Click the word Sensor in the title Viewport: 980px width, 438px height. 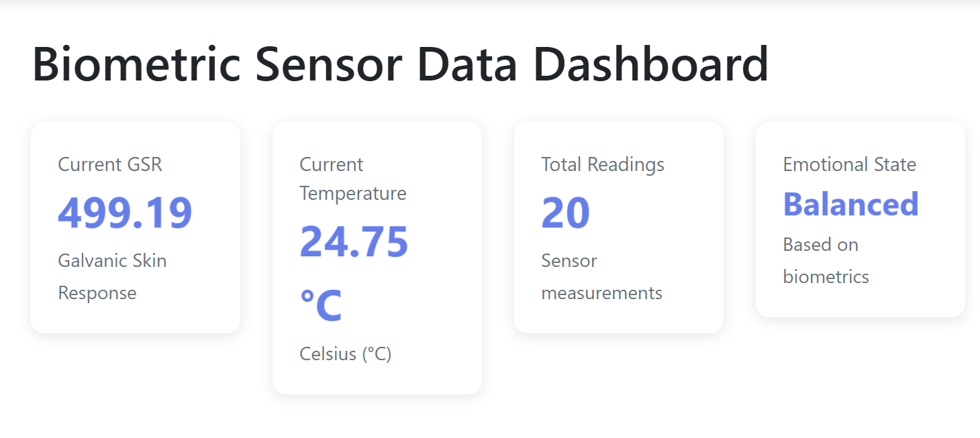click(328, 64)
